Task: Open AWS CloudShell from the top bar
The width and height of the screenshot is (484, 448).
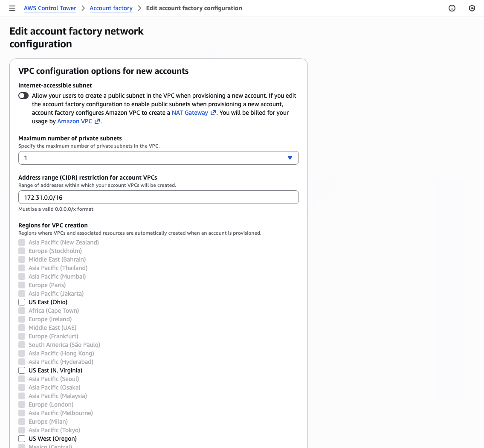Action: pos(472,8)
